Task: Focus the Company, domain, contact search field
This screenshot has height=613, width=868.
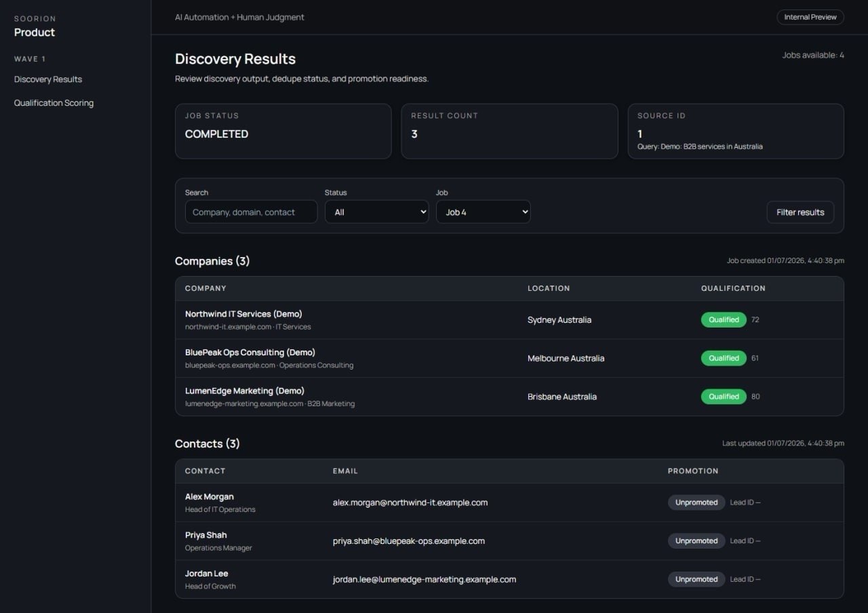Action: click(x=251, y=212)
